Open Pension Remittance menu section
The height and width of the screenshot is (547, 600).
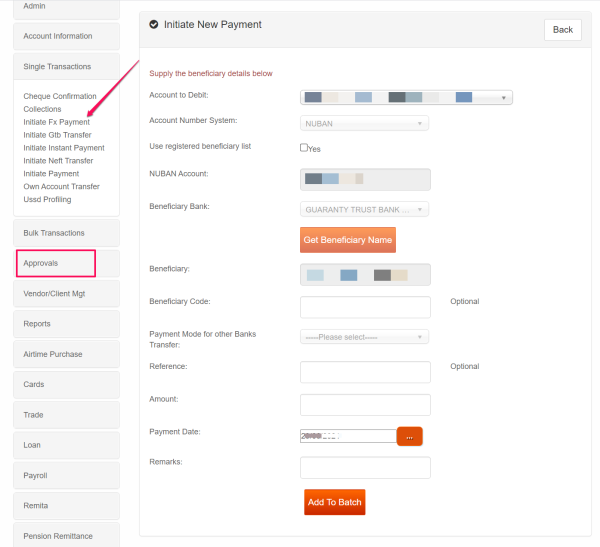click(x=67, y=535)
